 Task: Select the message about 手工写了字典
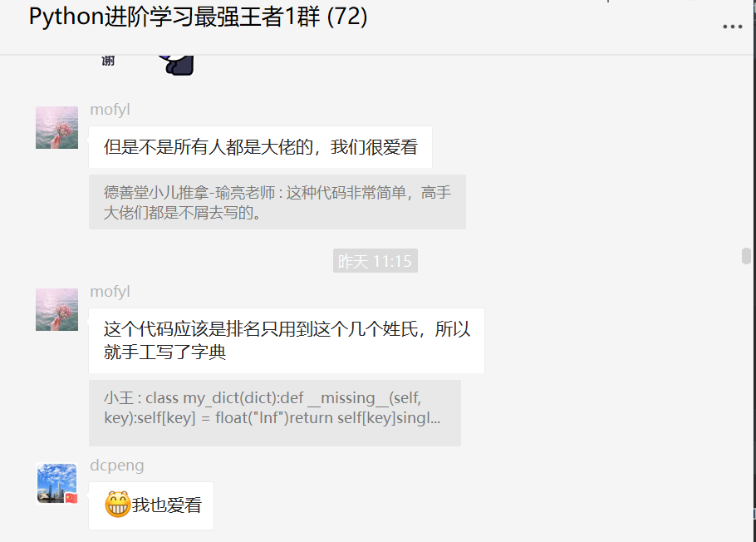(287, 340)
